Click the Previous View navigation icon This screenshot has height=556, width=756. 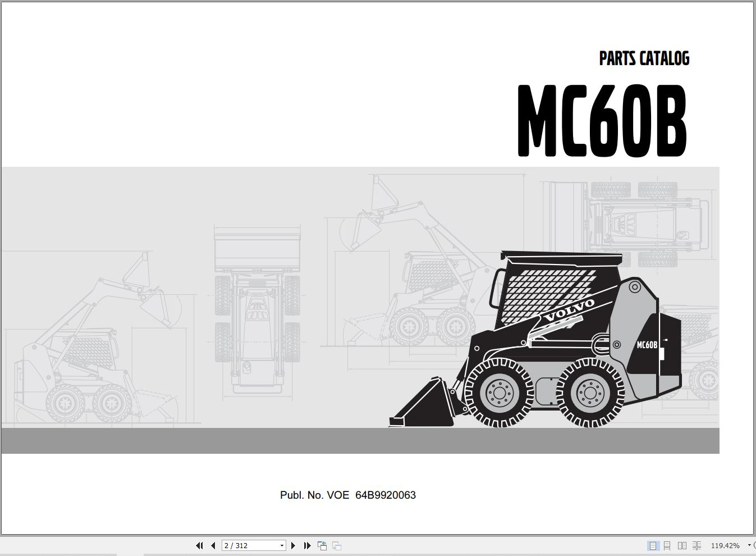(x=323, y=545)
